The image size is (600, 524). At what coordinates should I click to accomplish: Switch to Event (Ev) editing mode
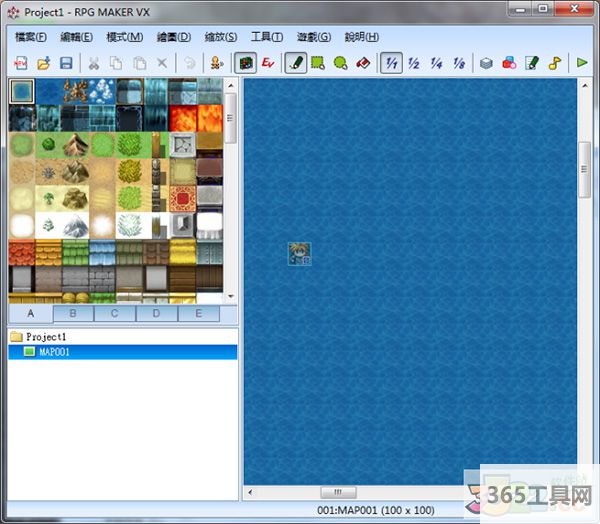[x=268, y=62]
